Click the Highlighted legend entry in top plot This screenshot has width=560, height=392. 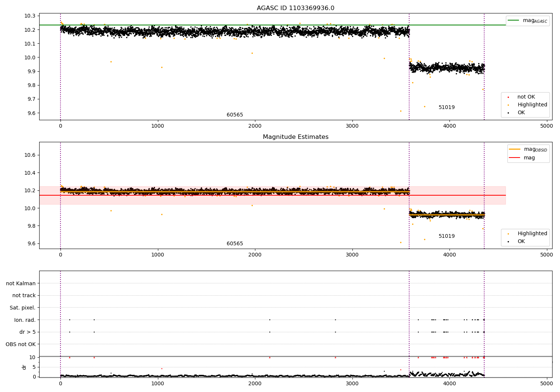526,105
